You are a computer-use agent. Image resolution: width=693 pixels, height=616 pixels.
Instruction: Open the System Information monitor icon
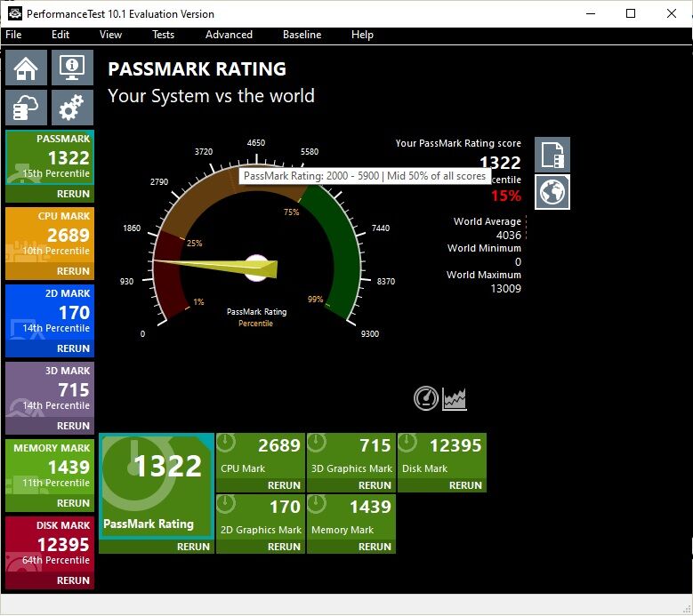coord(72,68)
